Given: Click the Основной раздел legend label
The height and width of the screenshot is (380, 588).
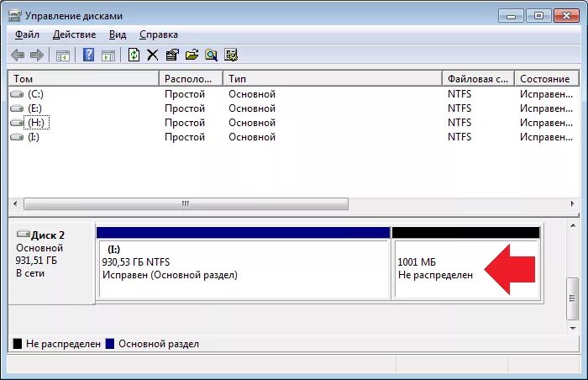Looking at the screenshot, I should pyautogui.click(x=159, y=344).
